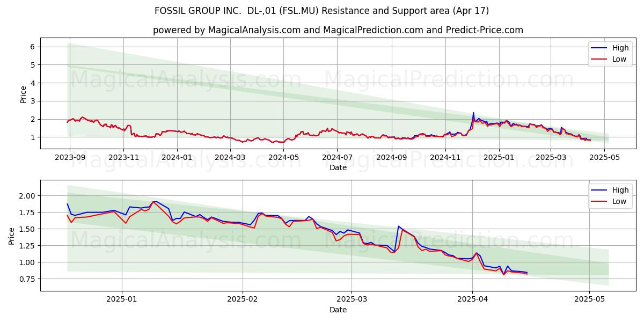
Task: Click the '2024-03' x-axis label
Action: pos(230,157)
